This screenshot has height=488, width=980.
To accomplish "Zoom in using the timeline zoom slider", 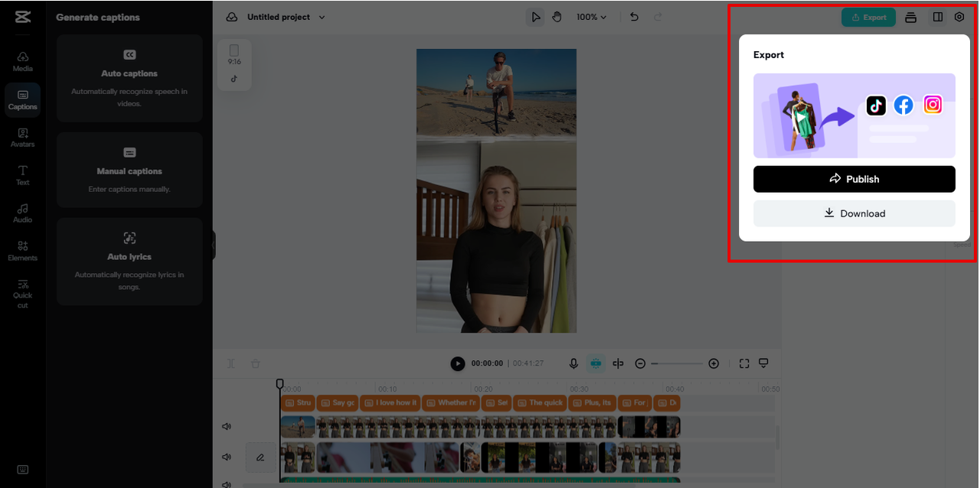I will 714,363.
